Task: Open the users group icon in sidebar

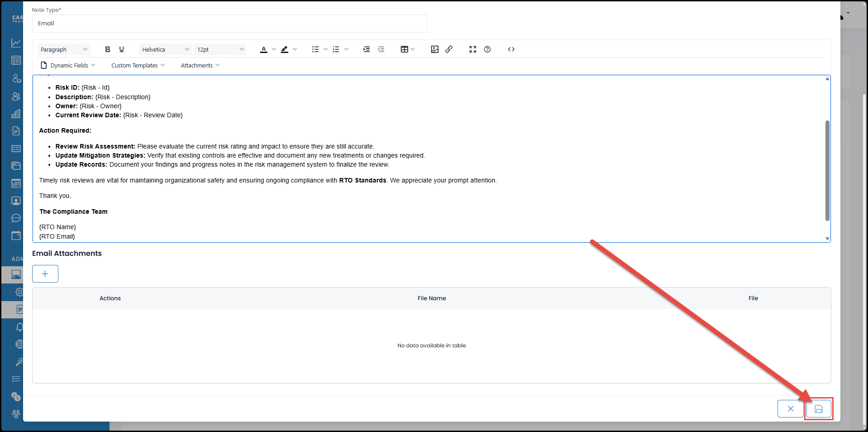Action: (x=16, y=96)
